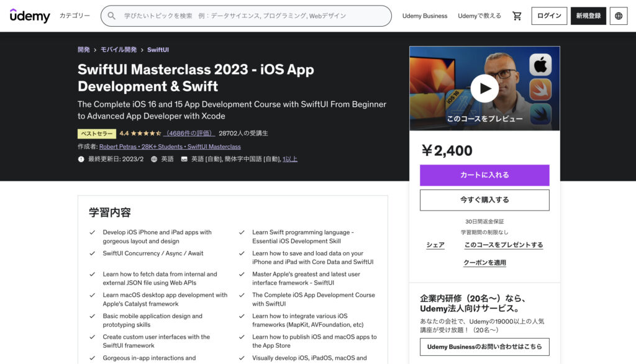Click '学習期間の制限なし' text
This screenshot has height=364, width=636.
[x=484, y=232]
